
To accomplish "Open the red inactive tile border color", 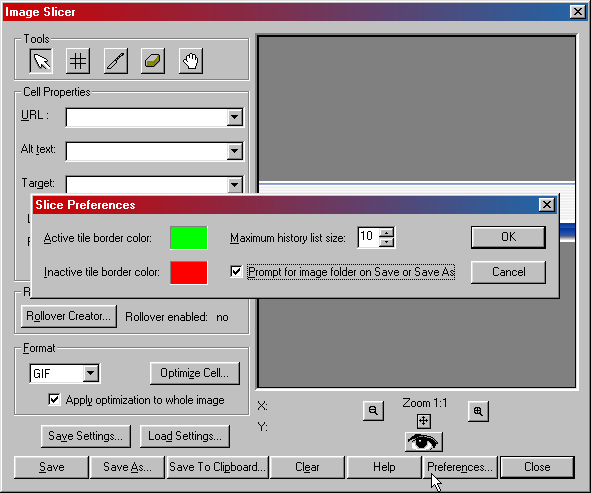I will 188,273.
